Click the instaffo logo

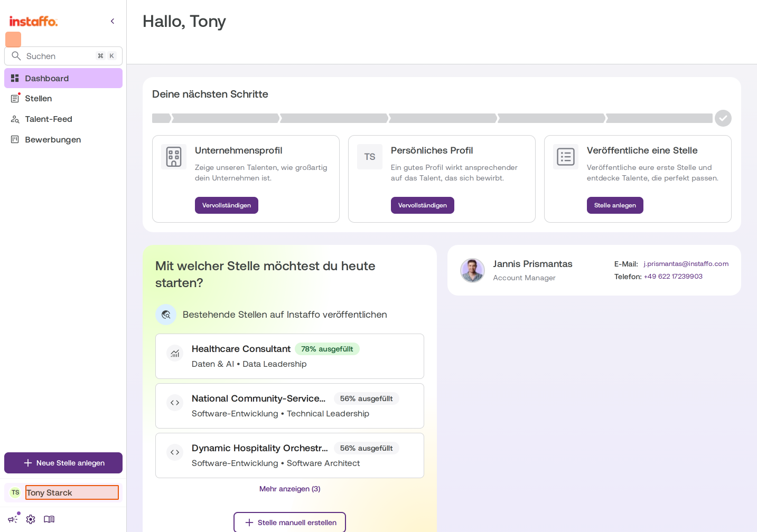point(33,21)
